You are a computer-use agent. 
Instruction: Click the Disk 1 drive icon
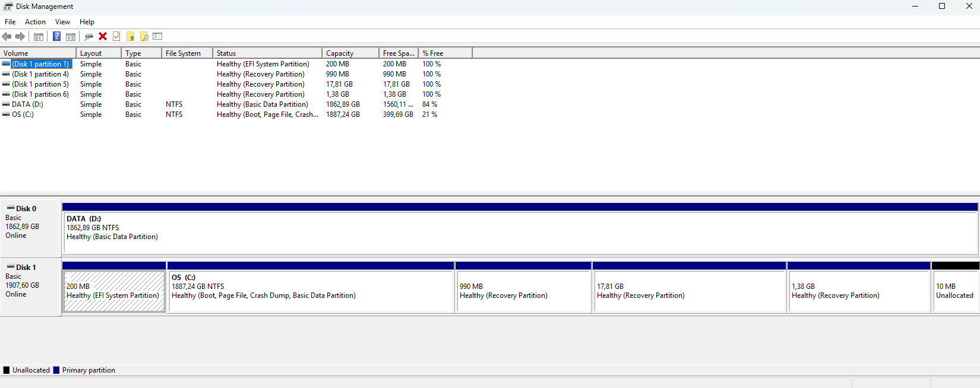coord(11,267)
